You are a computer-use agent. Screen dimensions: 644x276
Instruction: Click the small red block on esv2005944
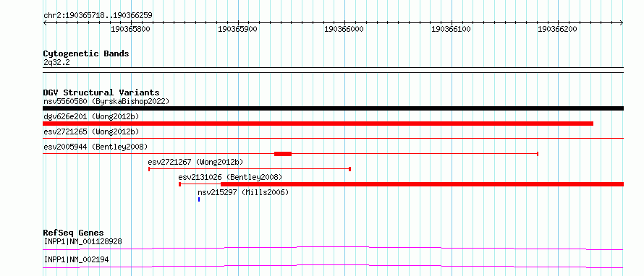[x=283, y=154]
